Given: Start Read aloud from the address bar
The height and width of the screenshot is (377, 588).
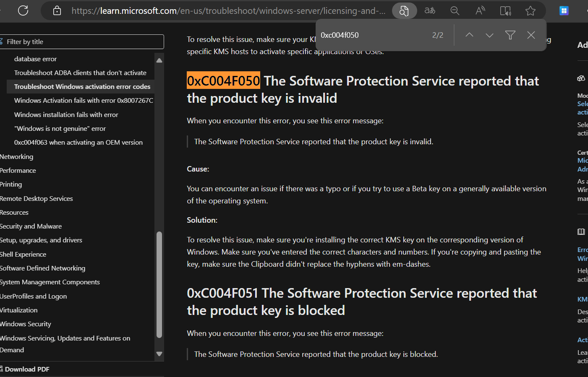Looking at the screenshot, I should point(480,11).
